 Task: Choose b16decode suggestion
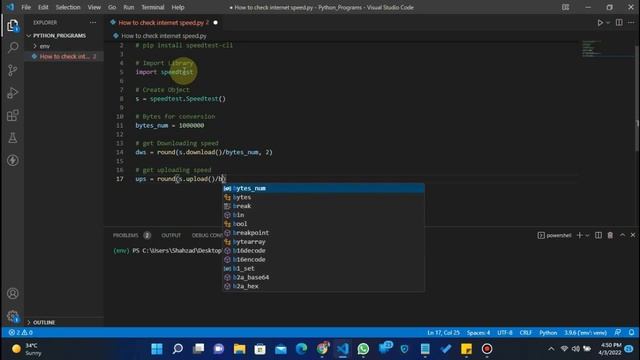click(x=323, y=251)
